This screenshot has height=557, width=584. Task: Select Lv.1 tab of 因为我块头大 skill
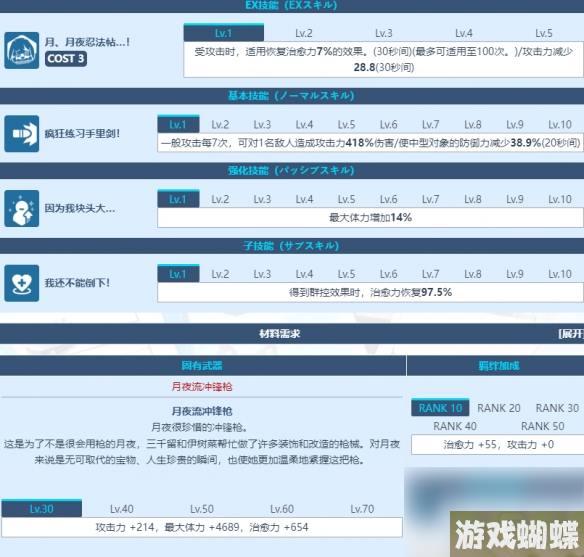coord(178,199)
